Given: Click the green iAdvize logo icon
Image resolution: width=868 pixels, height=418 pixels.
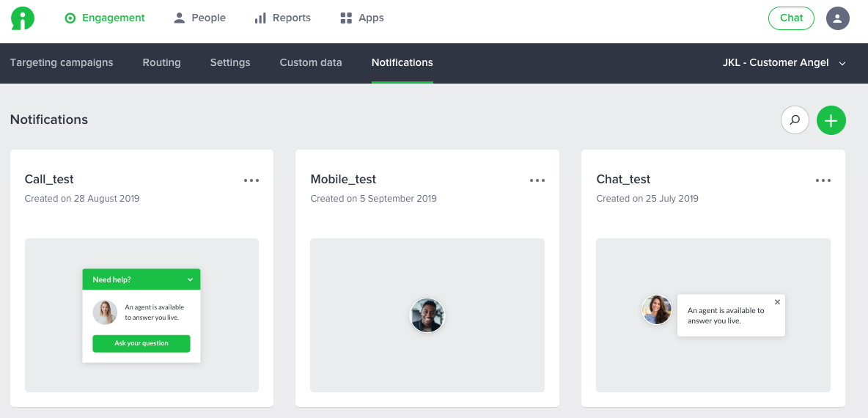Looking at the screenshot, I should point(23,18).
